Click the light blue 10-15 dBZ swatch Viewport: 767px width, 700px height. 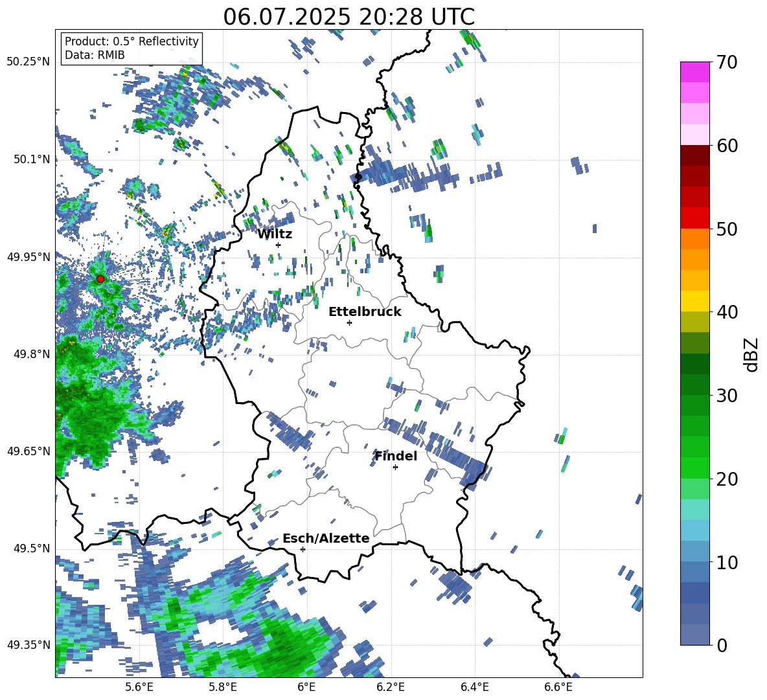(694, 530)
